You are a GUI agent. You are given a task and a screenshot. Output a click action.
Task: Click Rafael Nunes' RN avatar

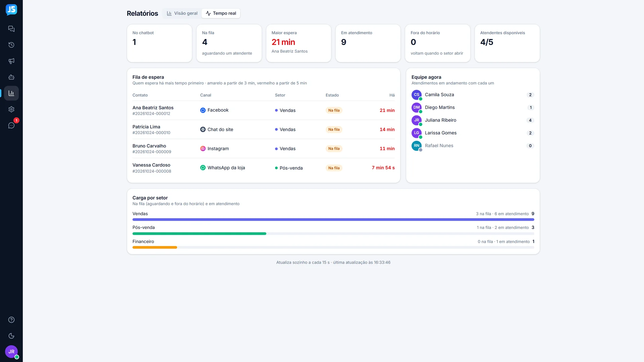click(417, 146)
